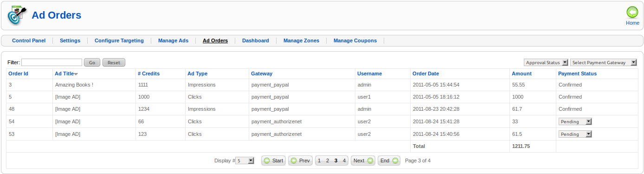Click the credits value 1111
This screenshot has height=174, width=644.
coord(143,85)
